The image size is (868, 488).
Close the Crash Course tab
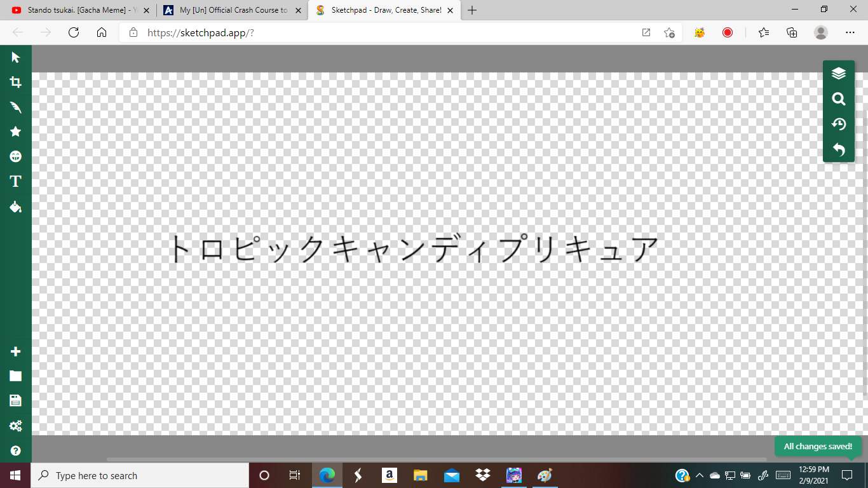pos(298,10)
